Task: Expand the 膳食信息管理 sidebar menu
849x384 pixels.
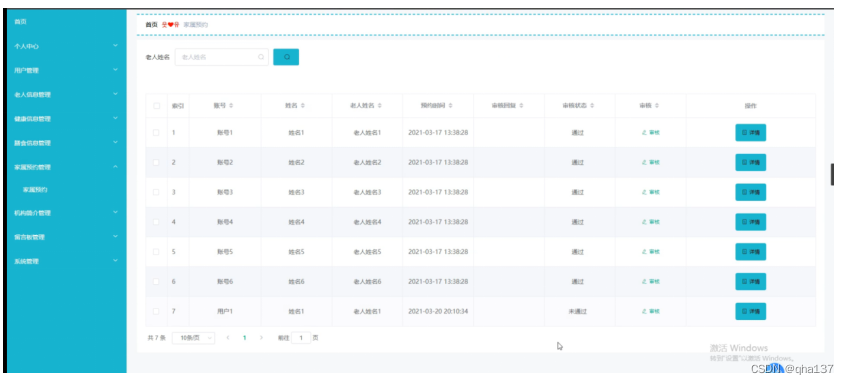Action: point(66,143)
